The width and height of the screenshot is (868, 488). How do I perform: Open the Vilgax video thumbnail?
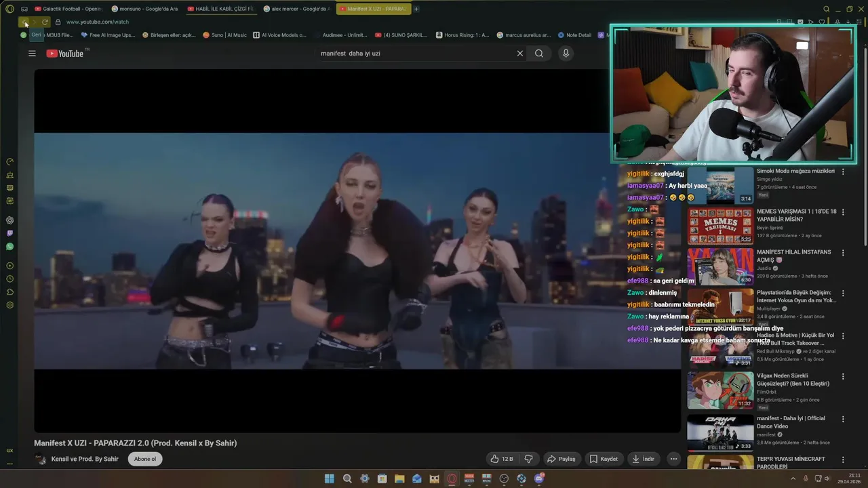(x=720, y=390)
